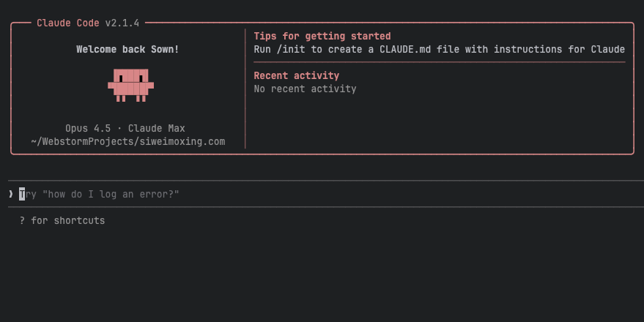
Task: Select the "Recent activity" heading
Action: click(296, 75)
